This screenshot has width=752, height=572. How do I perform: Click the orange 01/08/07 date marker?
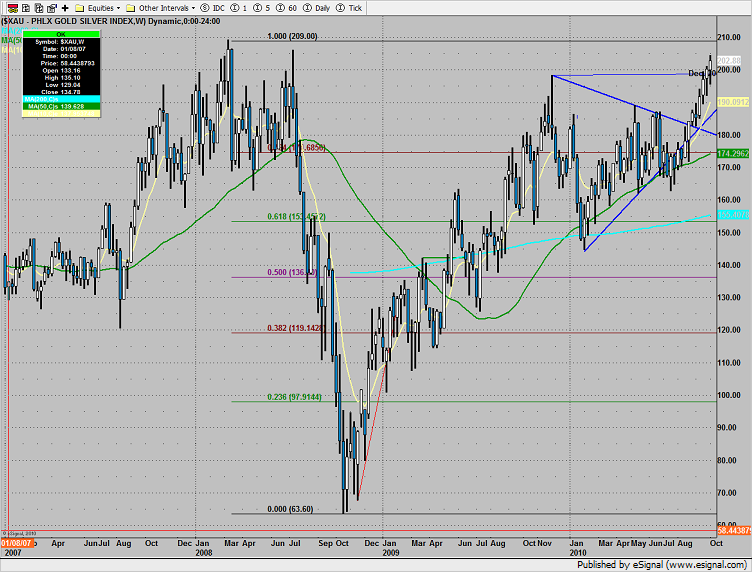click(x=16, y=540)
